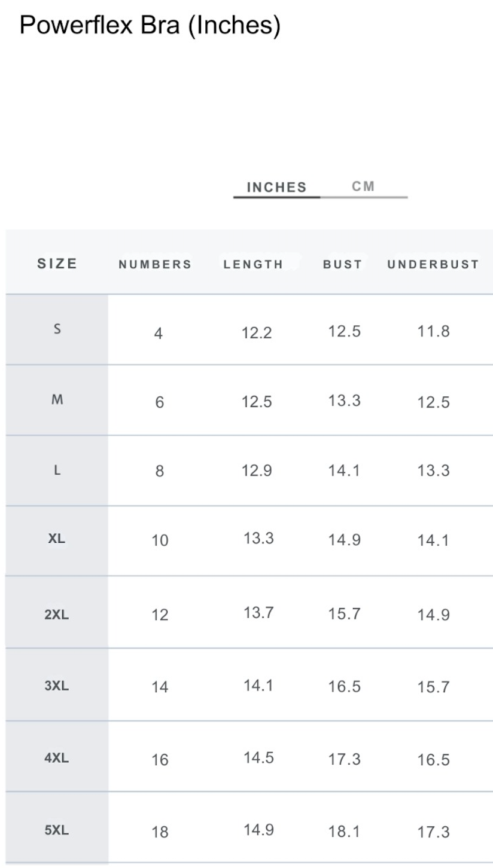This screenshot has width=493, height=868.
Task: Select the 5XL size row label
Action: coord(57,830)
